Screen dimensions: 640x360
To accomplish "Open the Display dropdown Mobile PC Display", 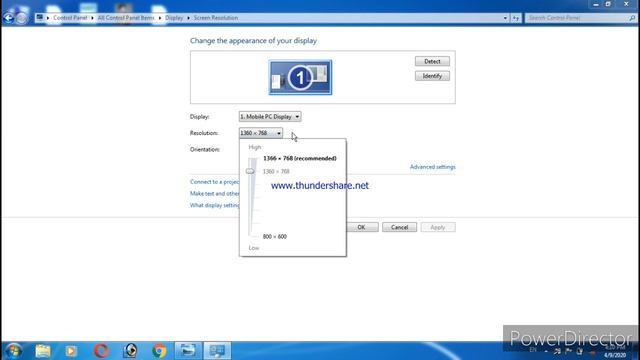I will coord(270,117).
